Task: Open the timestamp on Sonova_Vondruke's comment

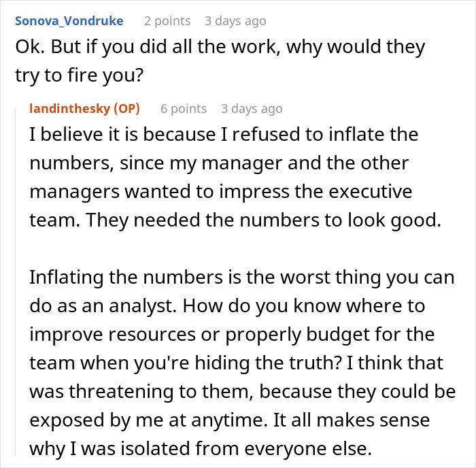Action: 235,21
